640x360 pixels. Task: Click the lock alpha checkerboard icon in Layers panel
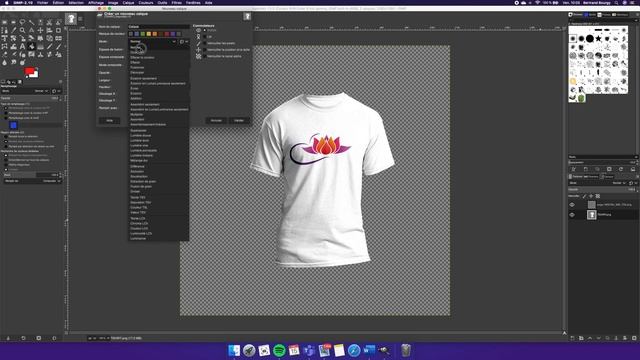(x=598, y=196)
